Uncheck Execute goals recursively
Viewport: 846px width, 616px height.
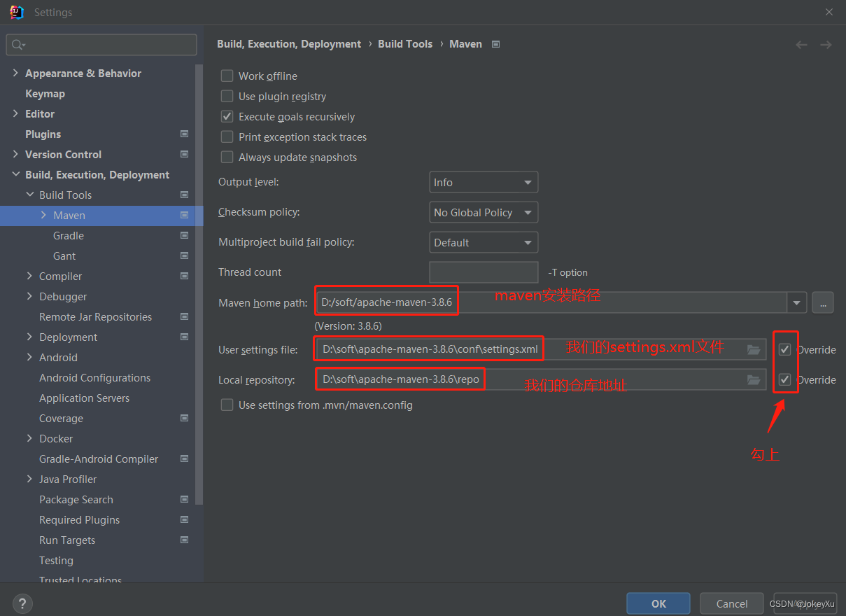(227, 116)
